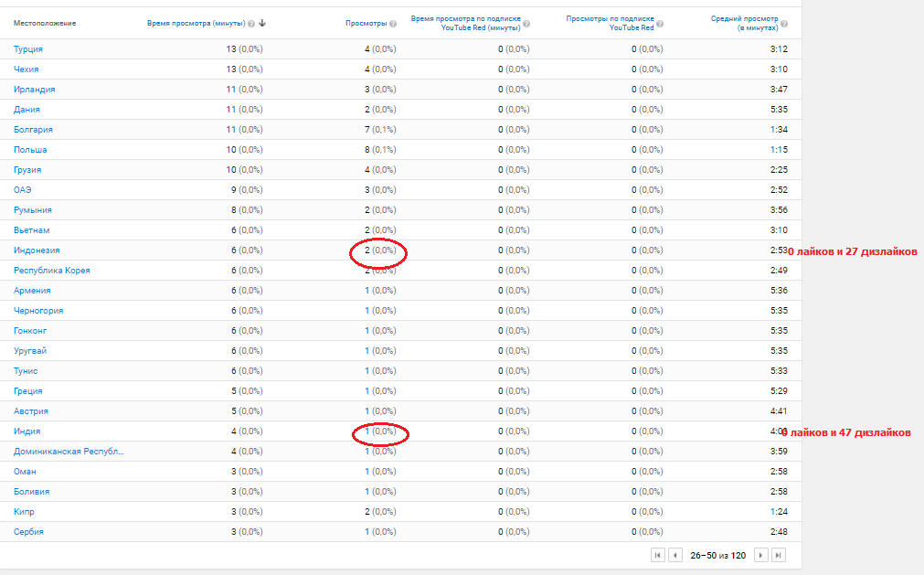Go to the previous page of results
The height and width of the screenshot is (575, 924).
pos(675,555)
